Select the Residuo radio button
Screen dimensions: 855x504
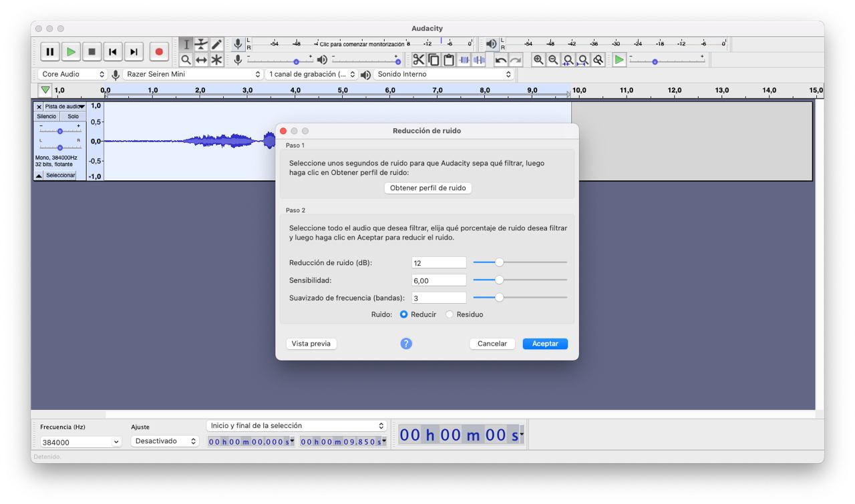(x=450, y=314)
